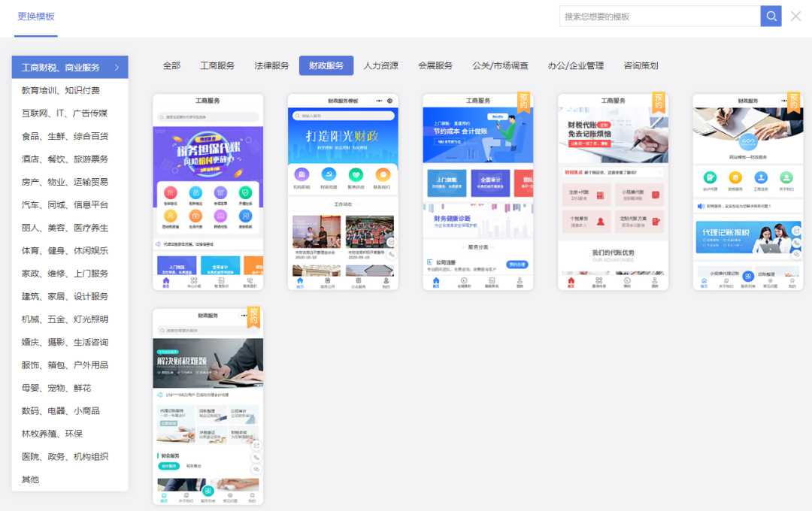This screenshot has width=812, height=511.
Task: Click the 财务咨询 coins icon
Action: click(x=735, y=178)
